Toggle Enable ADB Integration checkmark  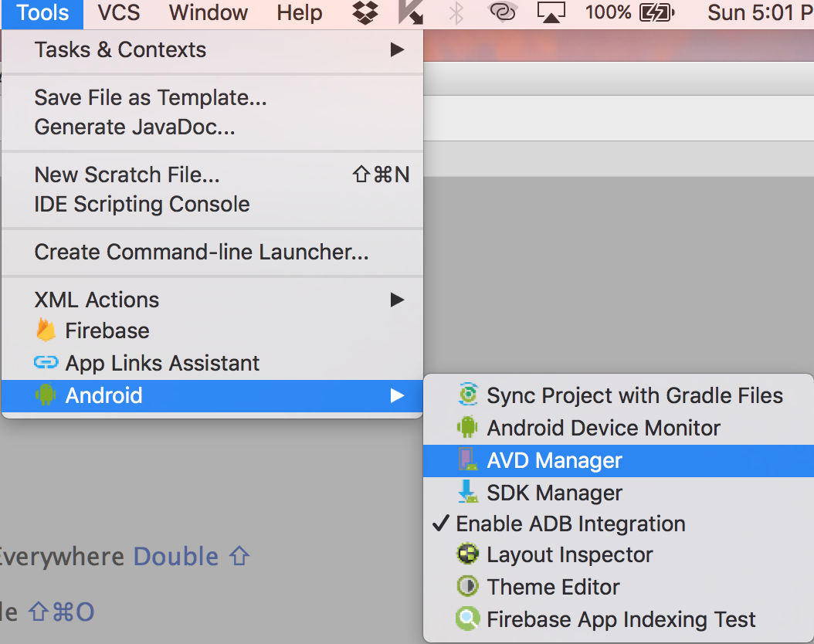440,523
